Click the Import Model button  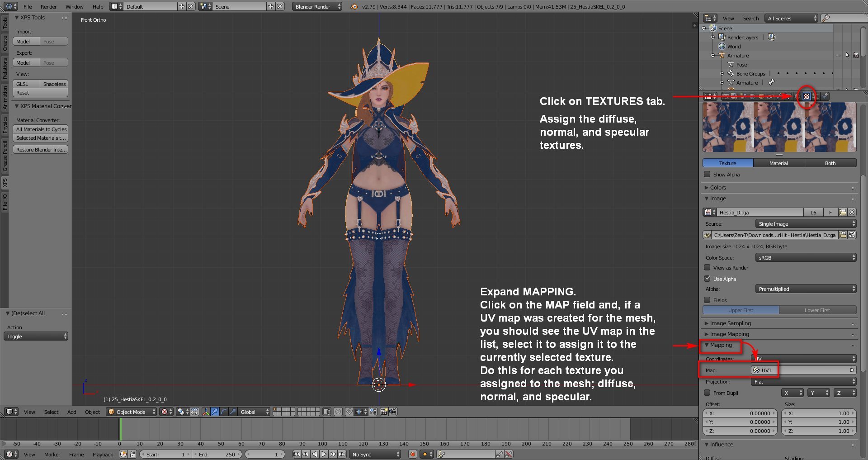point(26,41)
